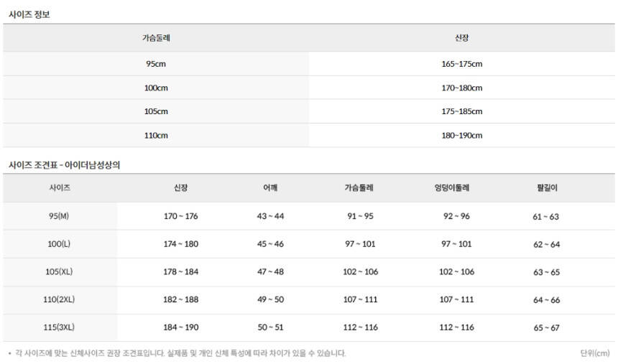
Task: Click the 사이즈 조견표 - 아이더남성상의 heading
Action: point(64,164)
